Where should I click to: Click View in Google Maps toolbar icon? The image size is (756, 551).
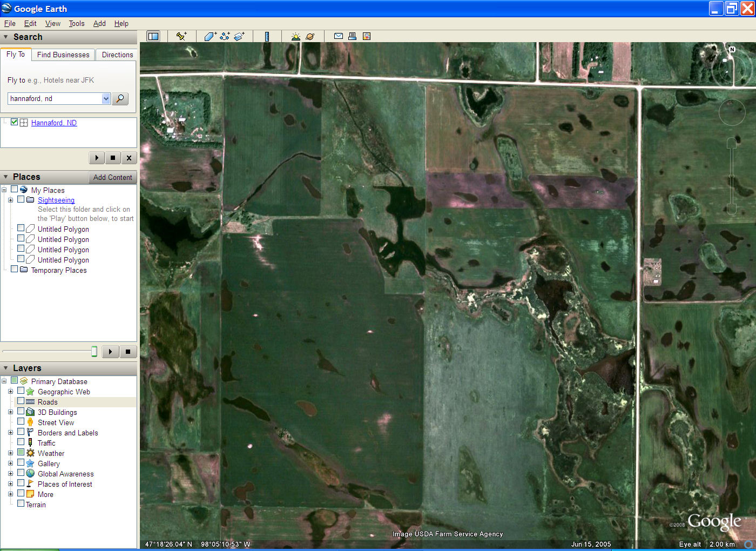[367, 36]
